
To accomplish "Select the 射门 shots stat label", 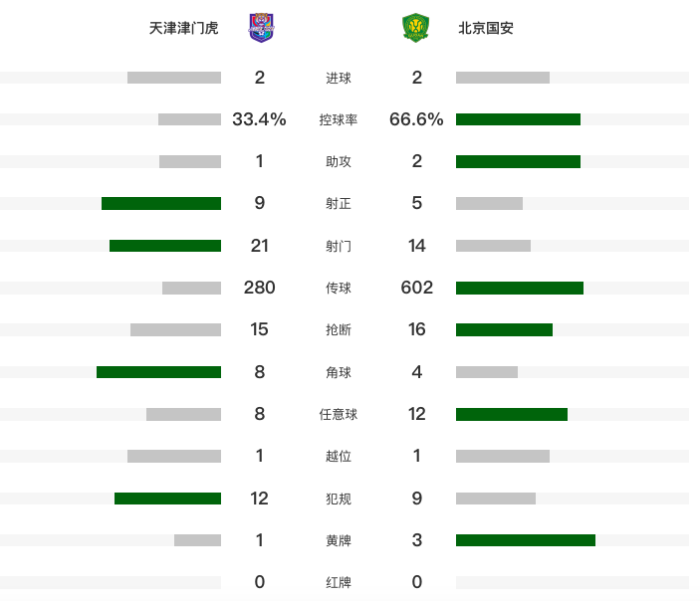I will point(338,246).
